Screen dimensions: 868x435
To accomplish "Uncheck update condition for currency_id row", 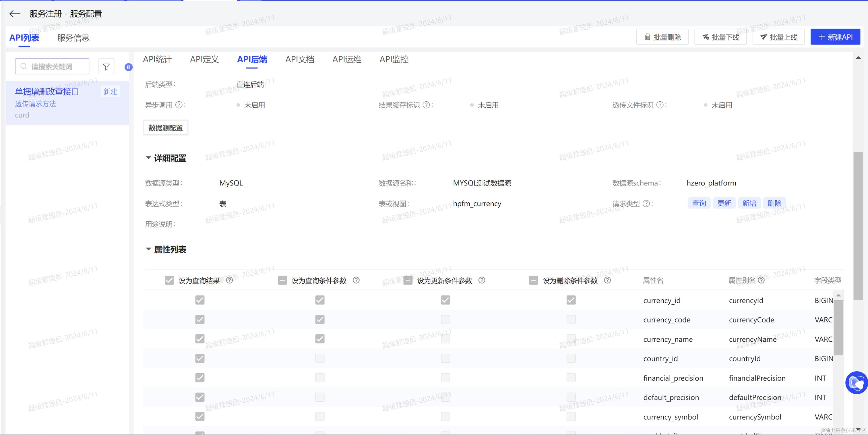I will click(445, 300).
